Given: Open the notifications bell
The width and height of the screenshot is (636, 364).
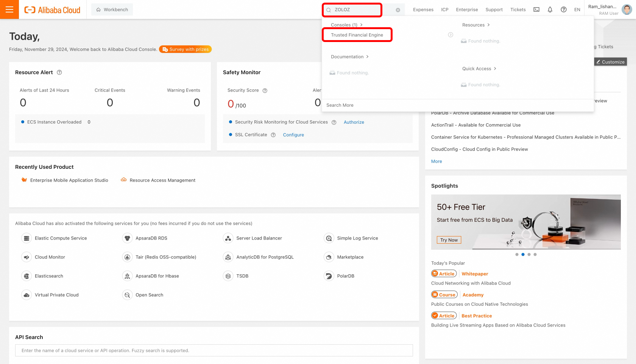Looking at the screenshot, I should click(x=550, y=10).
